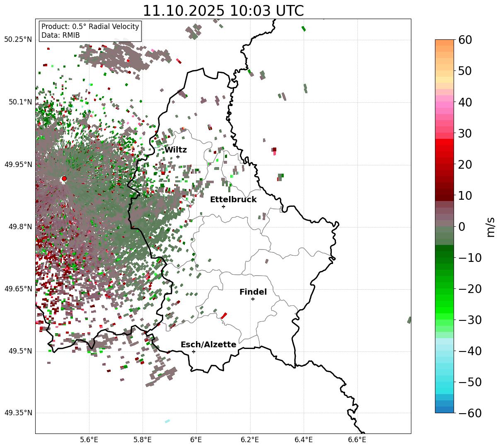Click the Esch/Alzette station cross marker
The width and height of the screenshot is (500, 448).
tap(193, 351)
